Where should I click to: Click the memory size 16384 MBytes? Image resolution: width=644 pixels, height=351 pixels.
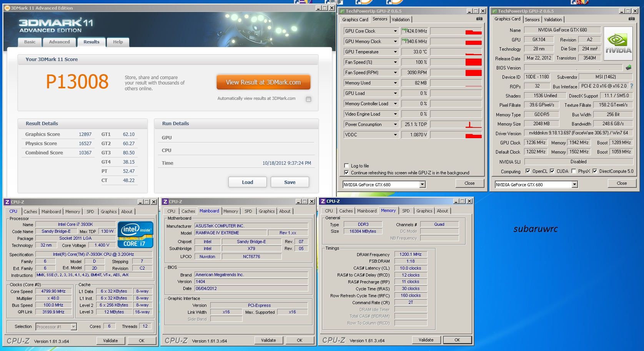tap(363, 231)
